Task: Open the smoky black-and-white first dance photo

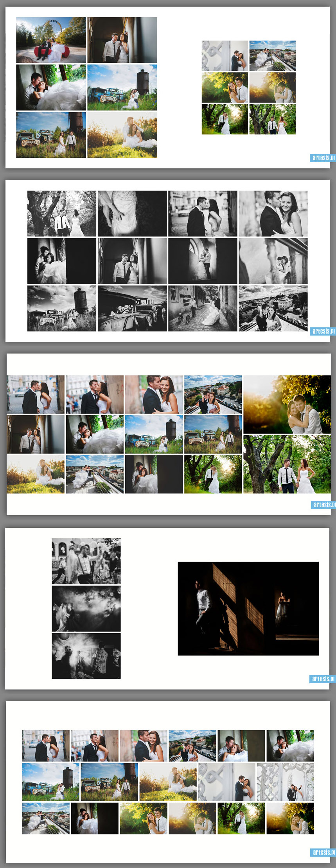Action: pos(86,609)
